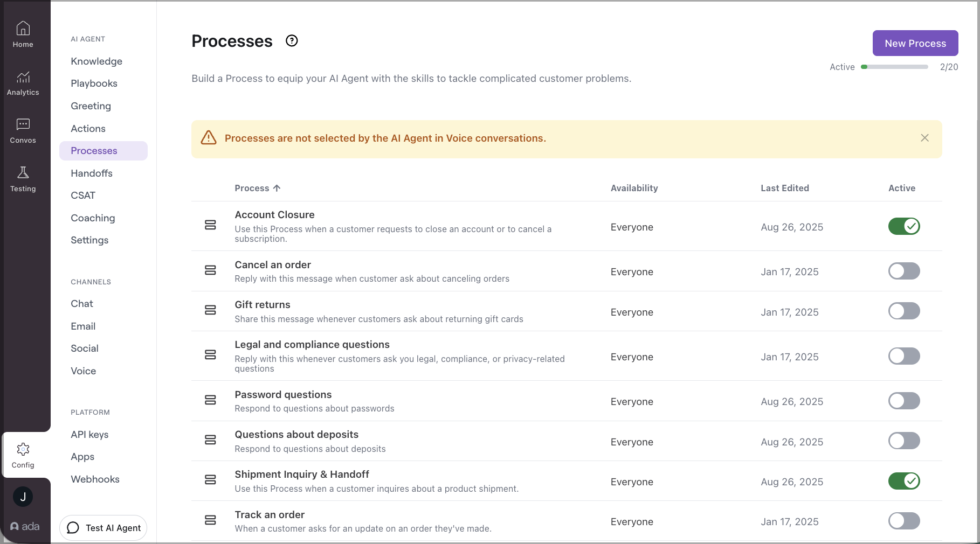
Task: Select the Analytics icon
Action: (x=23, y=82)
